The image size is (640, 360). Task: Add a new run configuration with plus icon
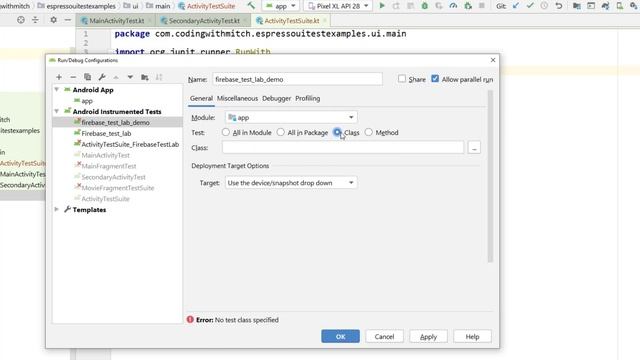click(59, 77)
